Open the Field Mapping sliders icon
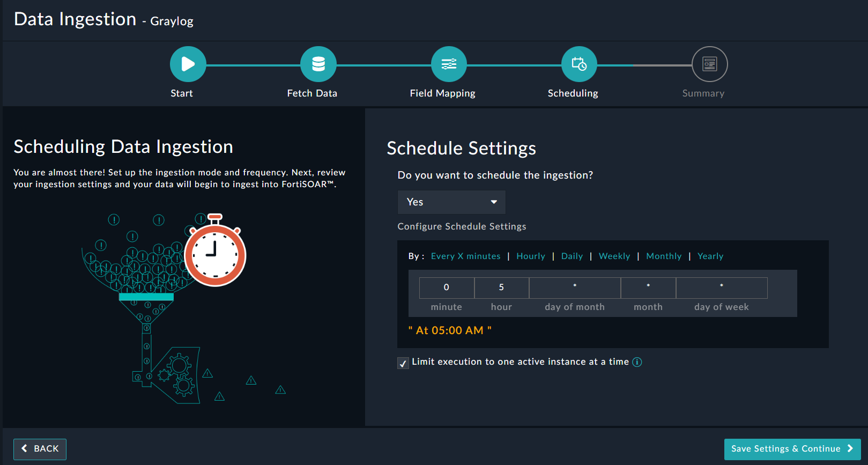The width and height of the screenshot is (868, 465). pyautogui.click(x=449, y=64)
